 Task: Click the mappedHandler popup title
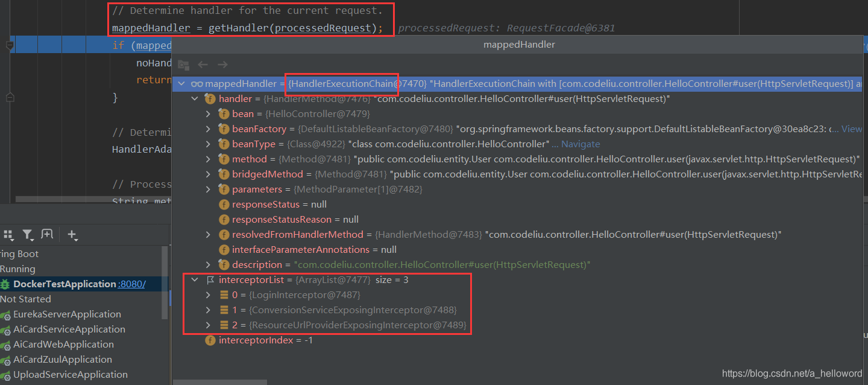519,45
